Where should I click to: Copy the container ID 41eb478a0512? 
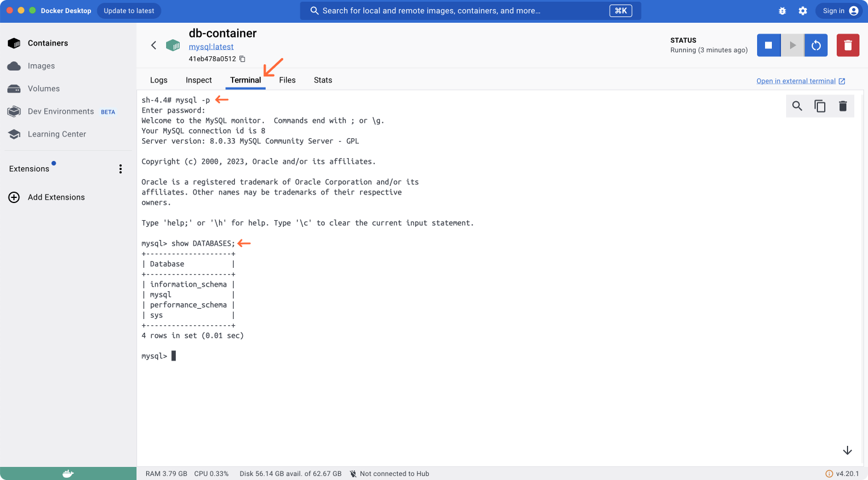[x=242, y=58]
